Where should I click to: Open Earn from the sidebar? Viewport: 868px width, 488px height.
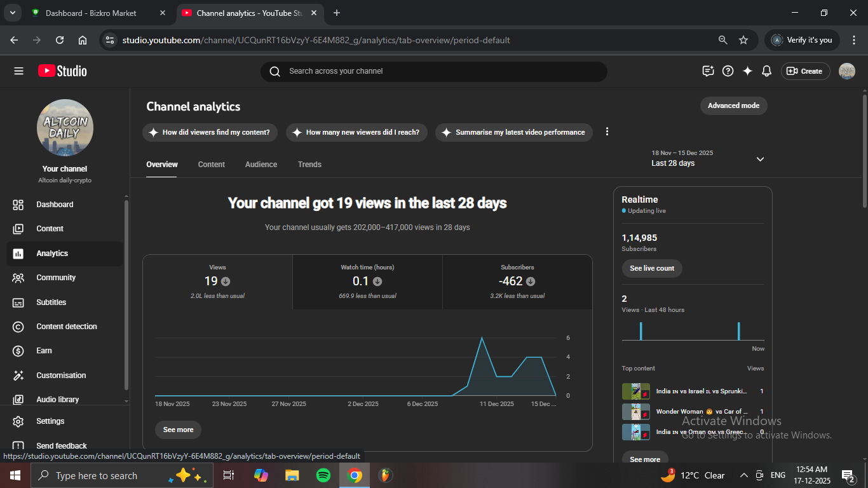44,351
